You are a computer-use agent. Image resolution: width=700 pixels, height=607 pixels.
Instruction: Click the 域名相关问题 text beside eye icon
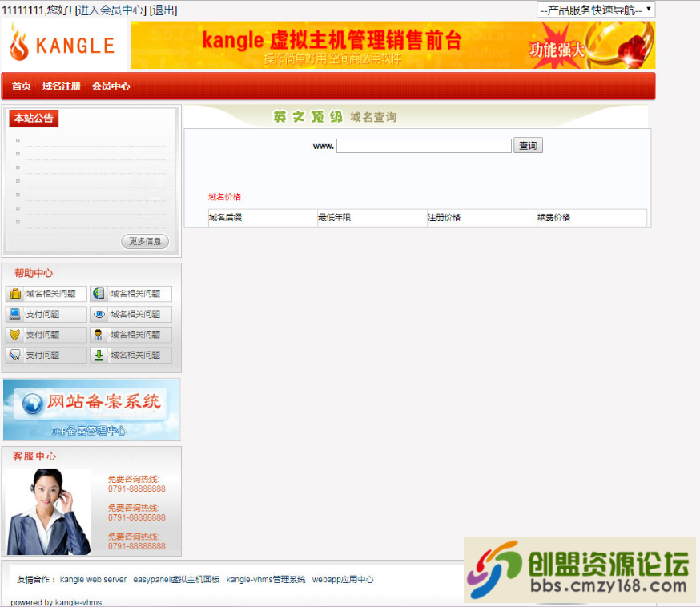[x=135, y=314]
